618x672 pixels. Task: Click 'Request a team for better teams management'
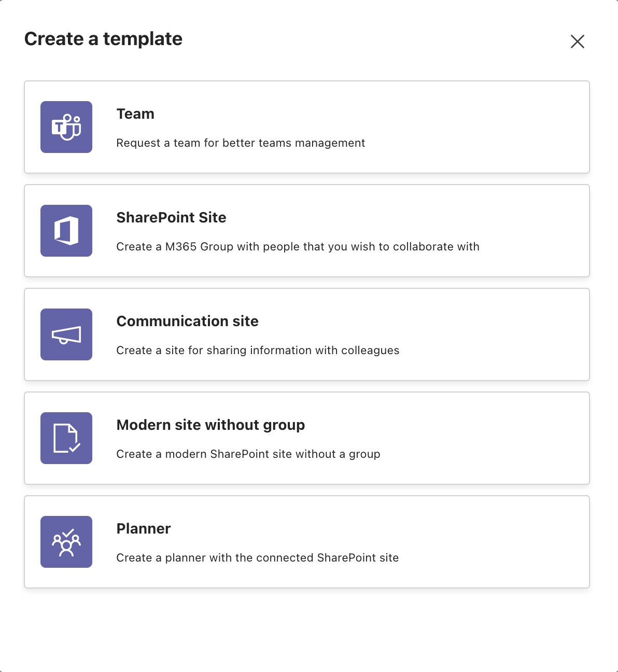point(241,143)
